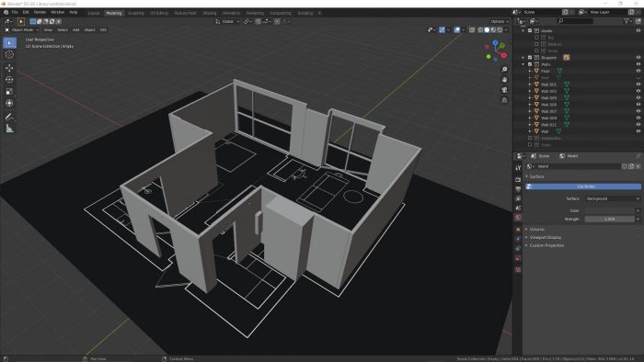The width and height of the screenshot is (644, 362).
Task: Click the Use Nodes button
Action: pos(583,187)
